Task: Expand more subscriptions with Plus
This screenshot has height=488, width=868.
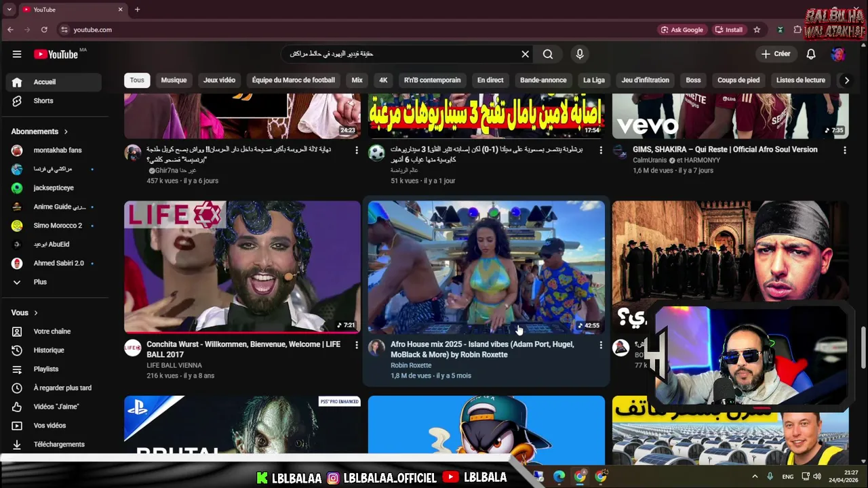Action: pos(54,282)
